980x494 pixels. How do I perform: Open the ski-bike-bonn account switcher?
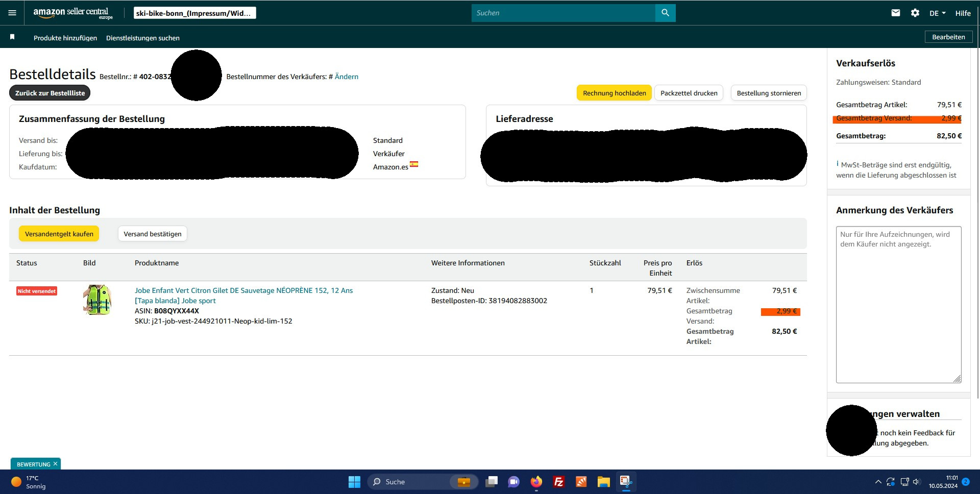194,13
